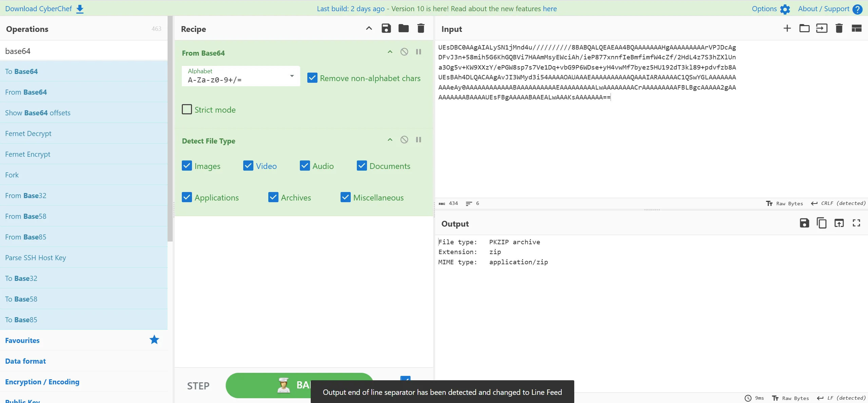Replace input with output
Image resolution: width=868 pixels, height=403 pixels.
(839, 223)
